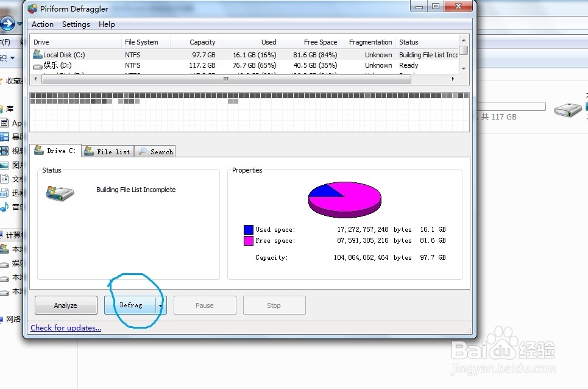Click '40.5 GB (35%)' free space cell

point(315,65)
